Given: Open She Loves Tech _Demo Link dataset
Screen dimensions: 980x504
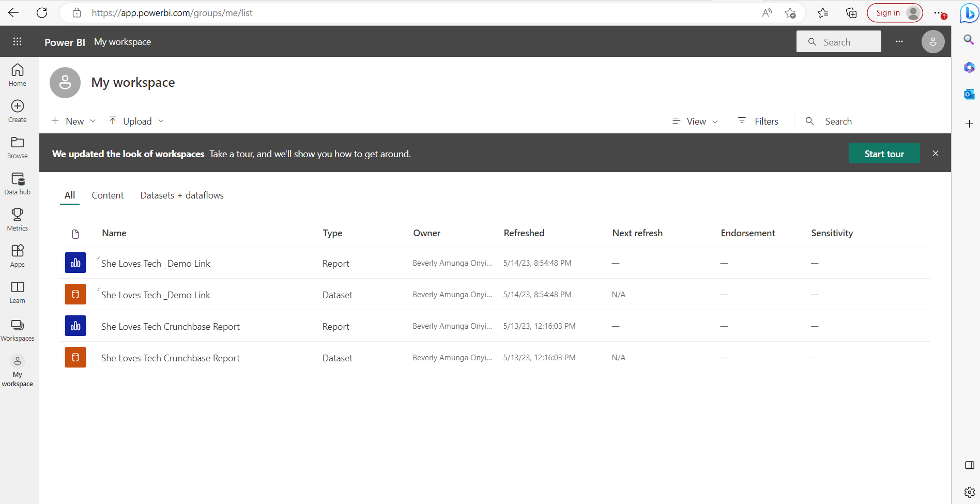Looking at the screenshot, I should 156,295.
